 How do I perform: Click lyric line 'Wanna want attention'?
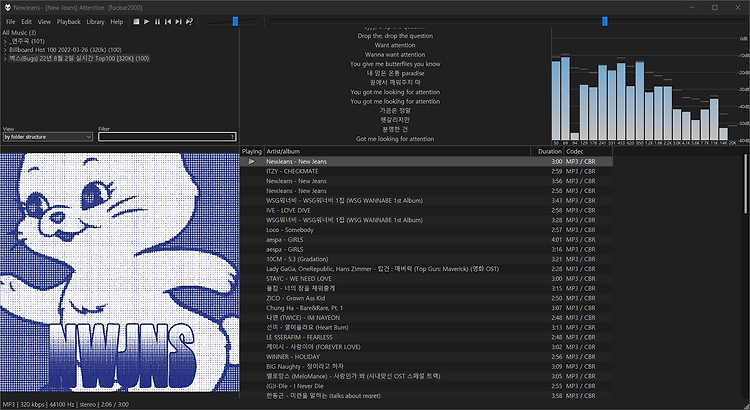(x=395, y=55)
